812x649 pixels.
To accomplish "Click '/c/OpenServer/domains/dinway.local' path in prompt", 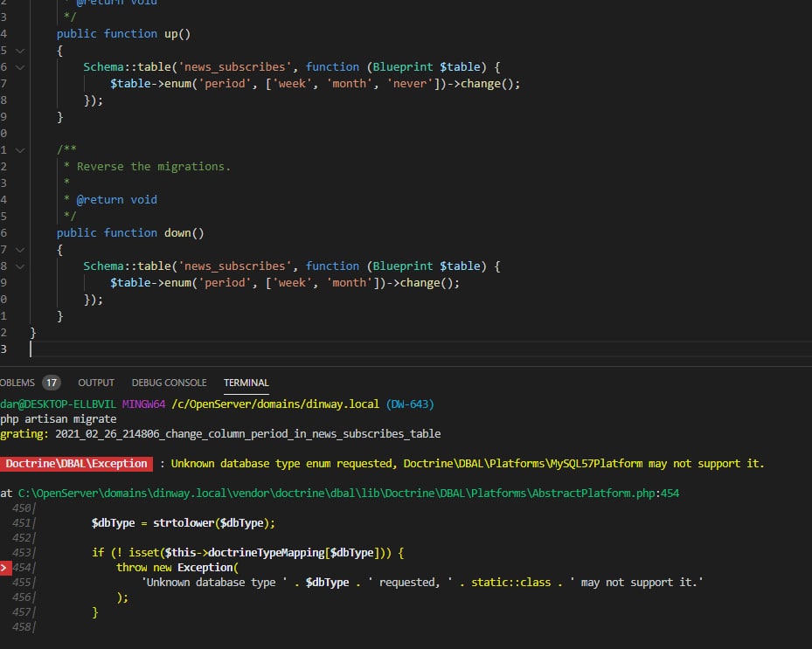I will (275, 404).
